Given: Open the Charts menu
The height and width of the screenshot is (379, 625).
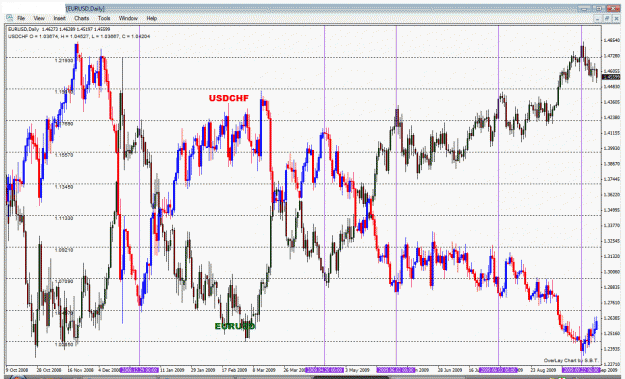Looking at the screenshot, I should (x=82, y=18).
